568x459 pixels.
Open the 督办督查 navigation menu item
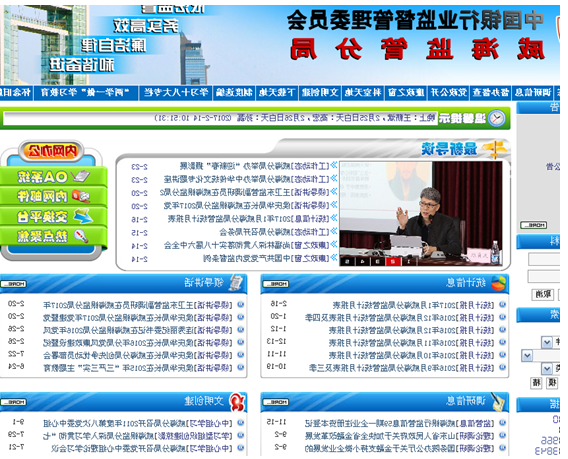point(490,93)
